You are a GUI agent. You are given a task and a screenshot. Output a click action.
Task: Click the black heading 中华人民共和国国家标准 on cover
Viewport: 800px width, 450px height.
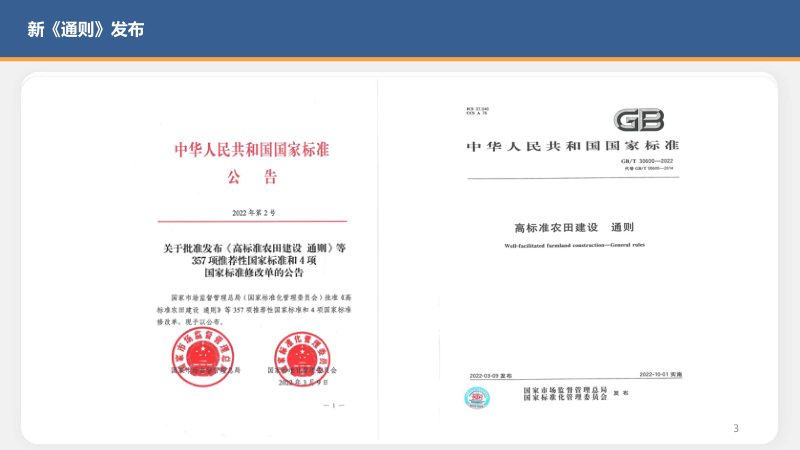click(572, 146)
